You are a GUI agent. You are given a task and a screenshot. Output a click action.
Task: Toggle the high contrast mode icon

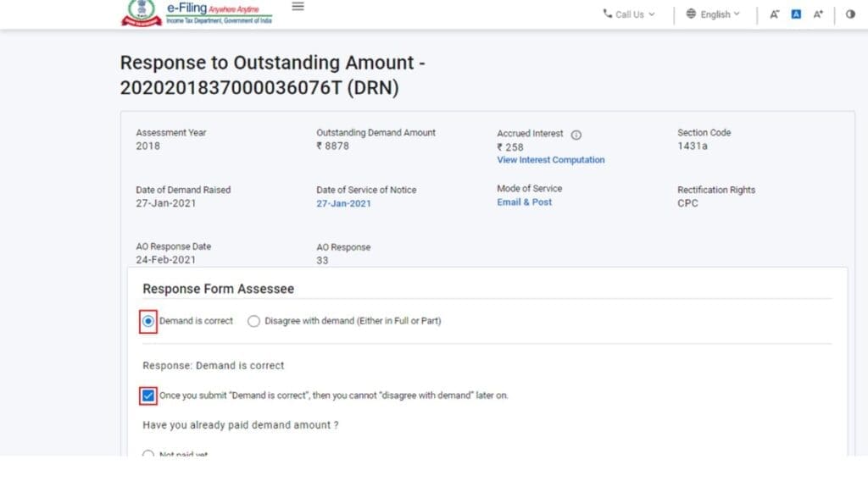pos(850,14)
